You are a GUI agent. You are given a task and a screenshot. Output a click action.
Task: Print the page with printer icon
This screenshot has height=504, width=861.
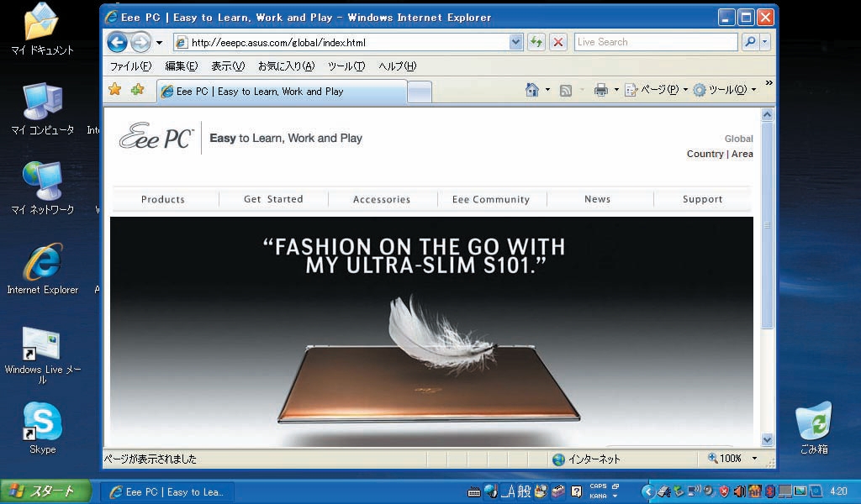[601, 91]
